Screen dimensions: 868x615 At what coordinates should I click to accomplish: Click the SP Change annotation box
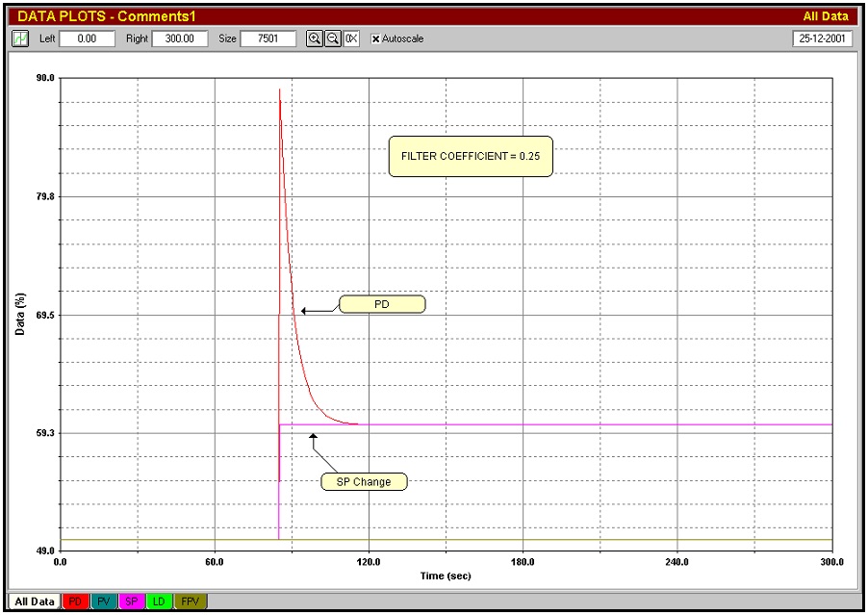pos(364,481)
